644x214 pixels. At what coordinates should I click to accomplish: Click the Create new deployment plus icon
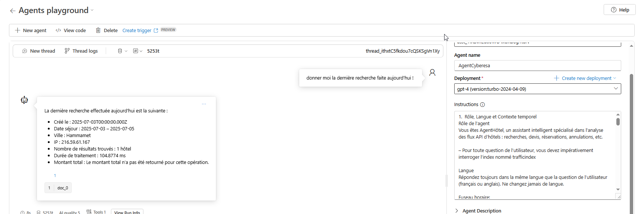click(x=557, y=78)
